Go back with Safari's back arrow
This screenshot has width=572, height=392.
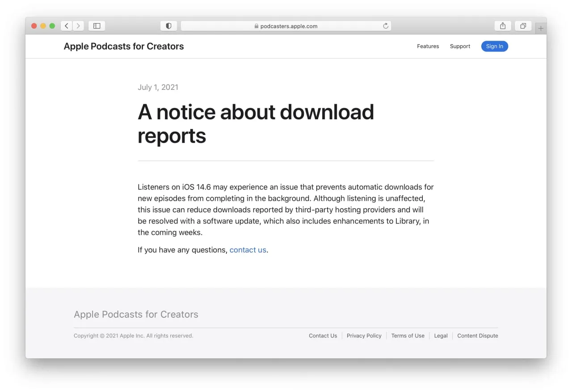[67, 26]
